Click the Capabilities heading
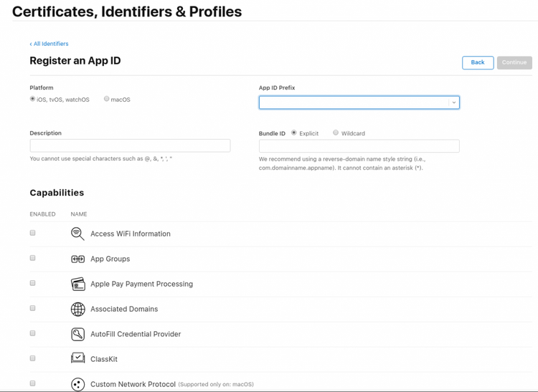The image size is (538, 392). (57, 193)
